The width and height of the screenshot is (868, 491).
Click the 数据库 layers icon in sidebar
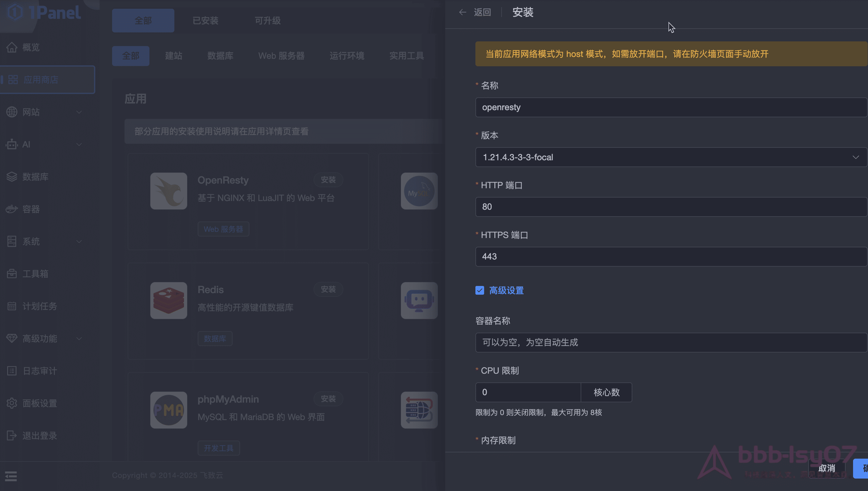pos(12,177)
